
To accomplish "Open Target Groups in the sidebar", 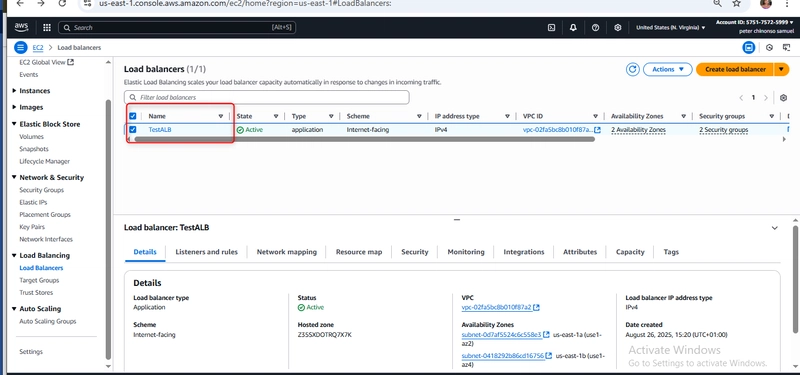I will 39,280.
